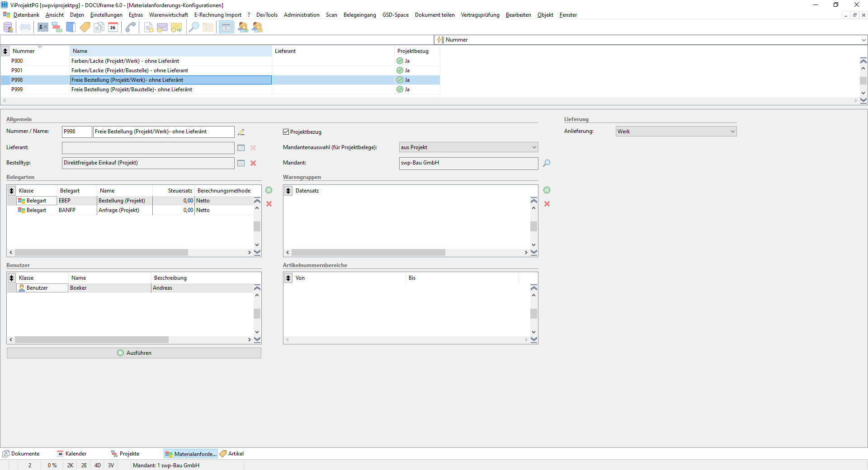Expand the Nummer search field dropdown
The height and width of the screenshot is (470, 868).
point(863,40)
